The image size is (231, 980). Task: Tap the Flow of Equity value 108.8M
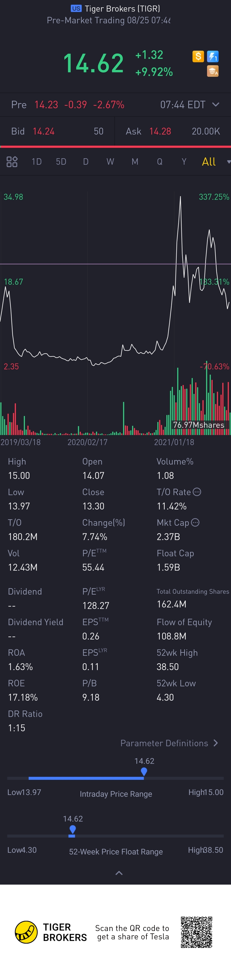point(172,636)
